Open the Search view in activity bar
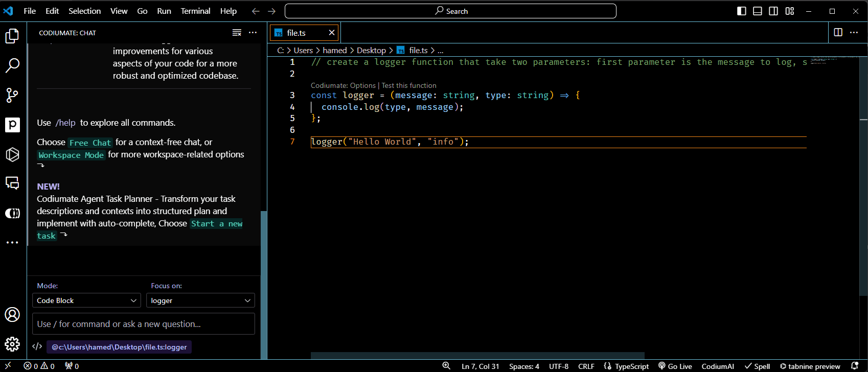Image resolution: width=868 pixels, height=372 pixels. pos(12,65)
